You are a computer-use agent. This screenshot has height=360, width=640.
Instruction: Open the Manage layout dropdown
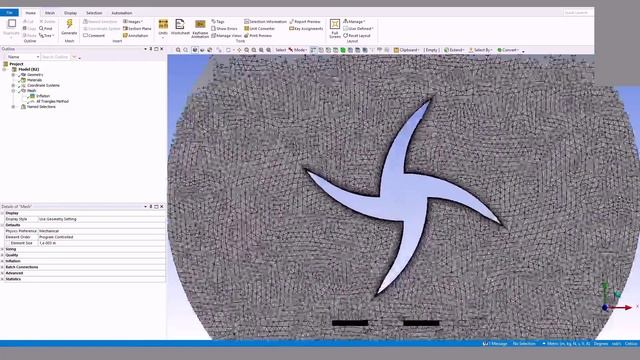354,21
